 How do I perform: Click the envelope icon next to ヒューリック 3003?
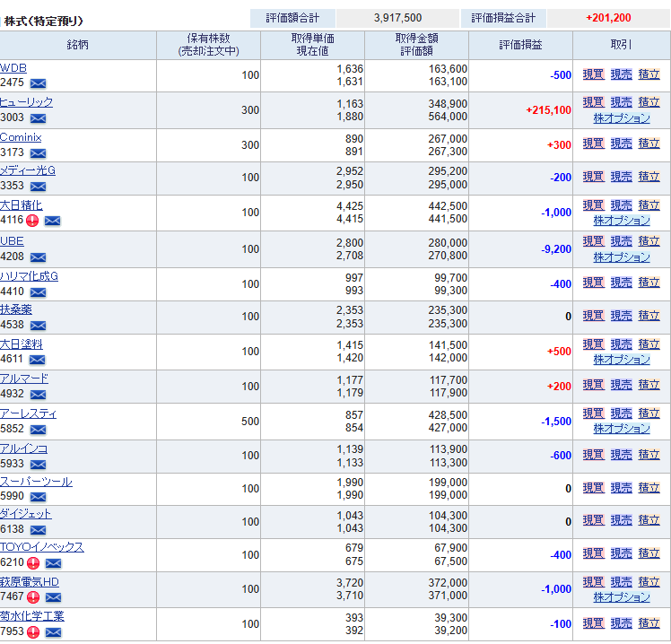click(x=38, y=117)
